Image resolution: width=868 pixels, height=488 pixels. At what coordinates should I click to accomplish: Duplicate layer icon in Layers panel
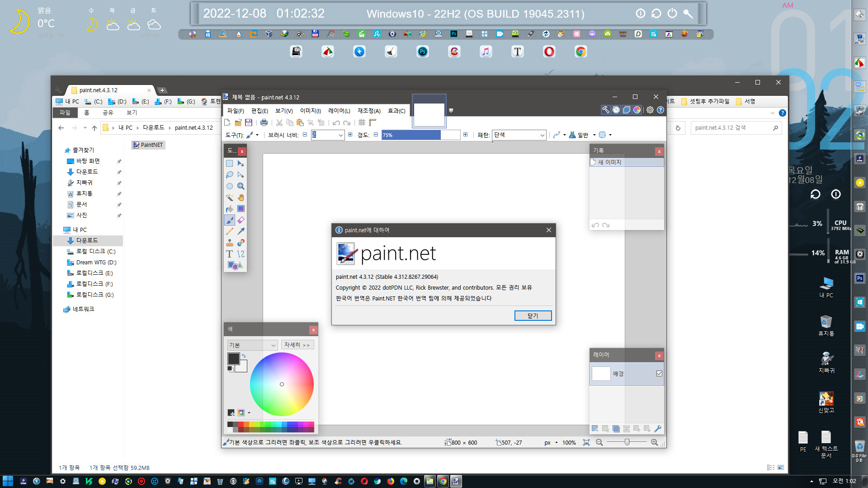coord(616,429)
